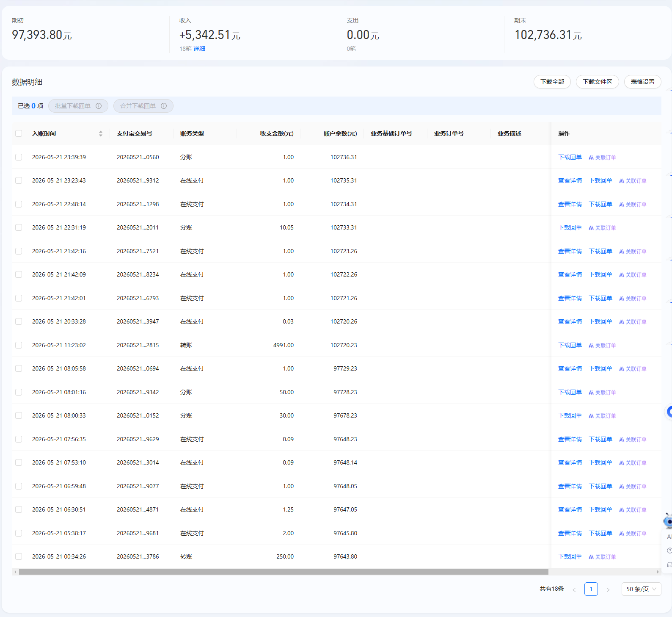This screenshot has height=617, width=672.
Task: Click amount cell 4991.00
Action: [284, 345]
